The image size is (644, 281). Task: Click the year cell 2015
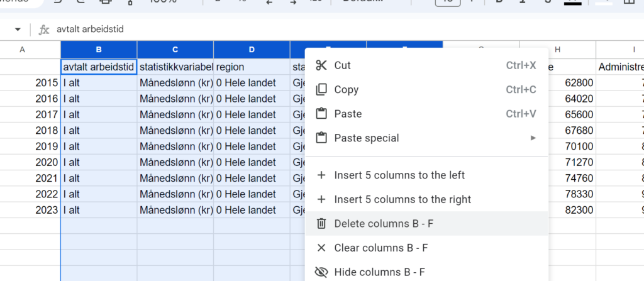click(x=30, y=83)
